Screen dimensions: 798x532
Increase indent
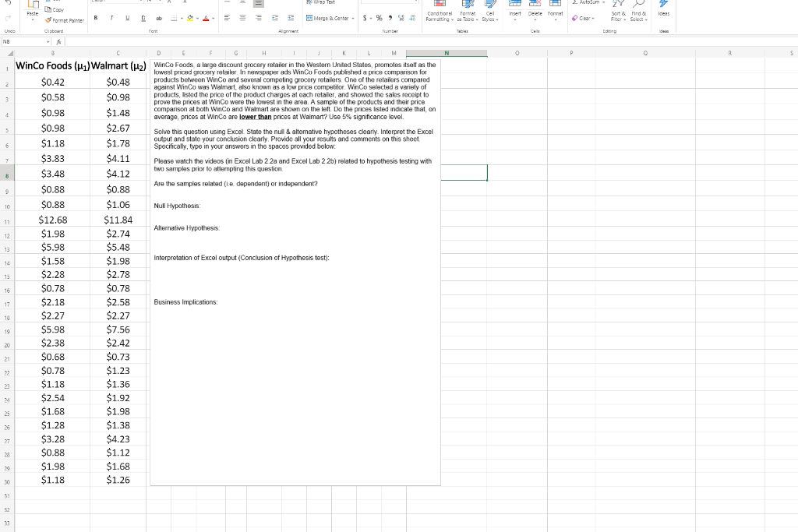tap(291, 18)
